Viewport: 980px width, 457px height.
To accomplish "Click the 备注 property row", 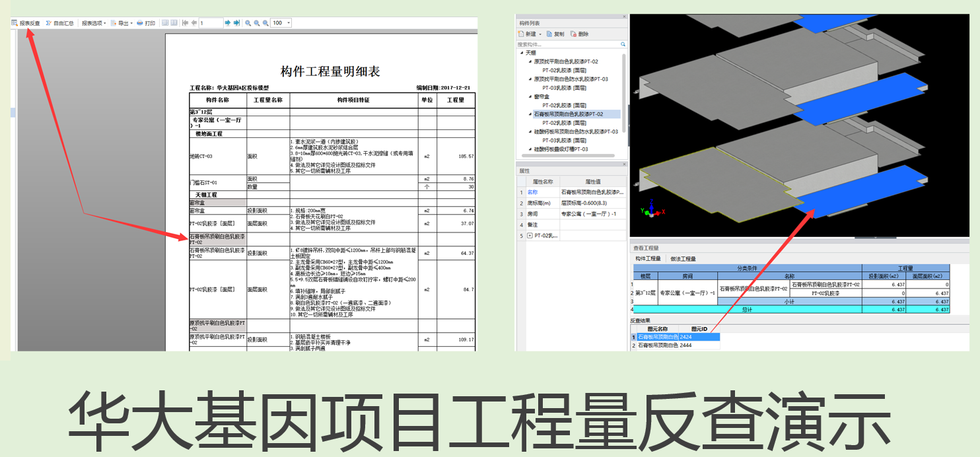I will [x=571, y=225].
